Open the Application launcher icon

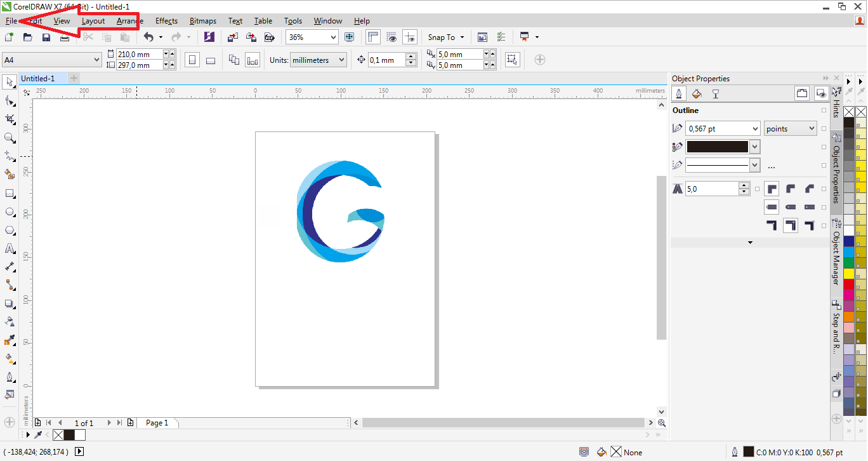525,37
